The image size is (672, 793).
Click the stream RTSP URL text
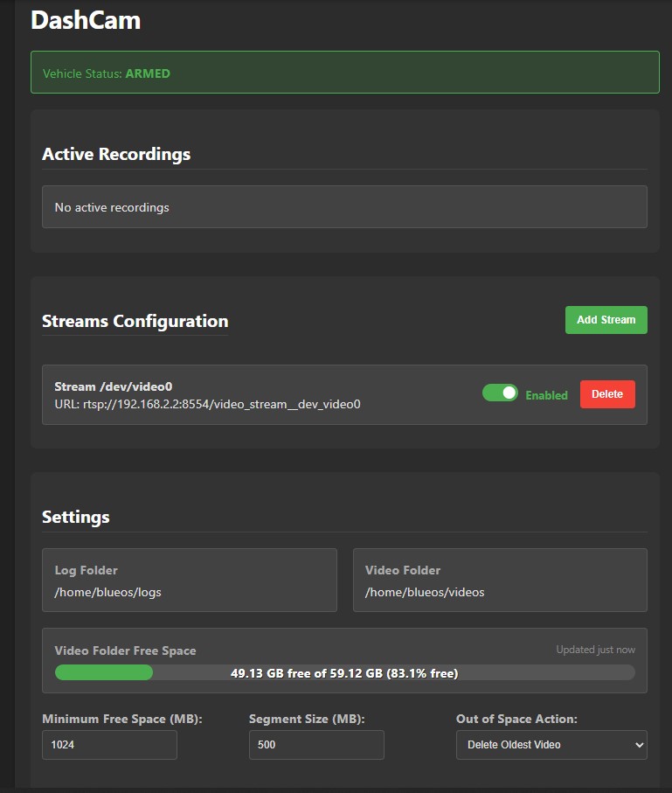207,404
